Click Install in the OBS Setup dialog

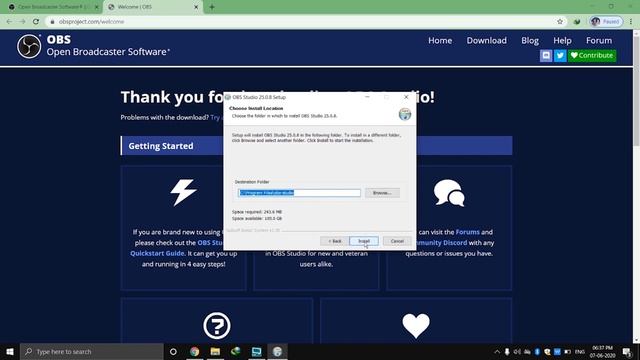pos(364,241)
